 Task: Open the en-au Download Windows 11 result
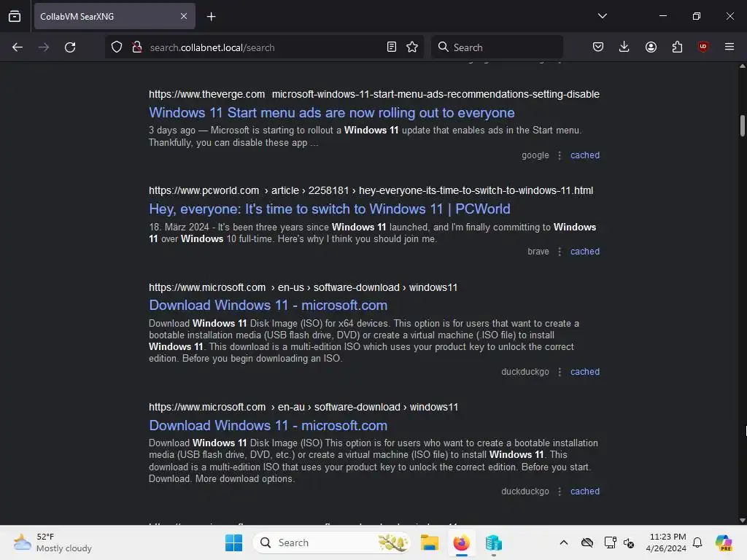click(x=268, y=425)
